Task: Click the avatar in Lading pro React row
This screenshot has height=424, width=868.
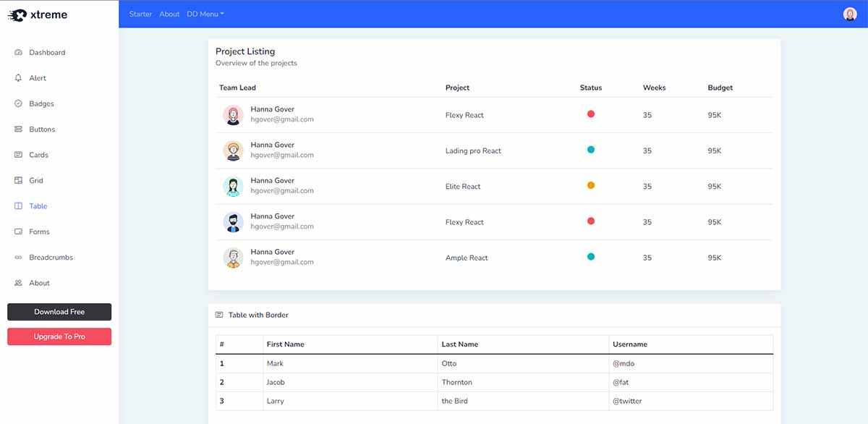Action: 233,150
